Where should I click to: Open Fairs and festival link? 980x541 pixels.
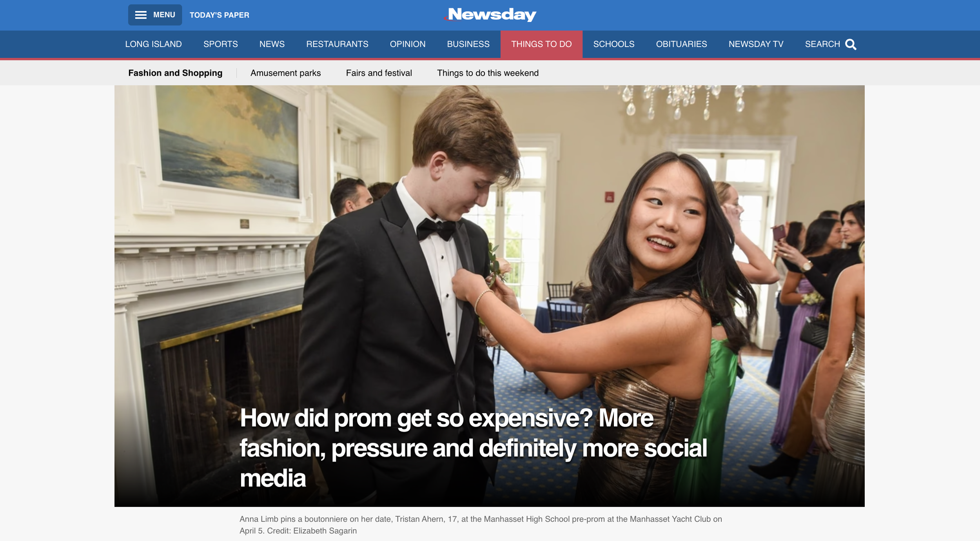pyautogui.click(x=379, y=73)
